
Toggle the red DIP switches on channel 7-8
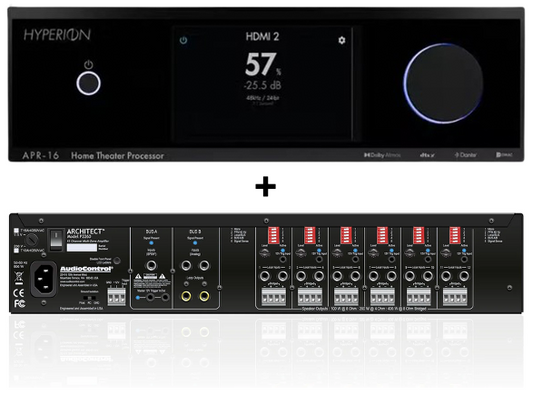click(x=382, y=235)
